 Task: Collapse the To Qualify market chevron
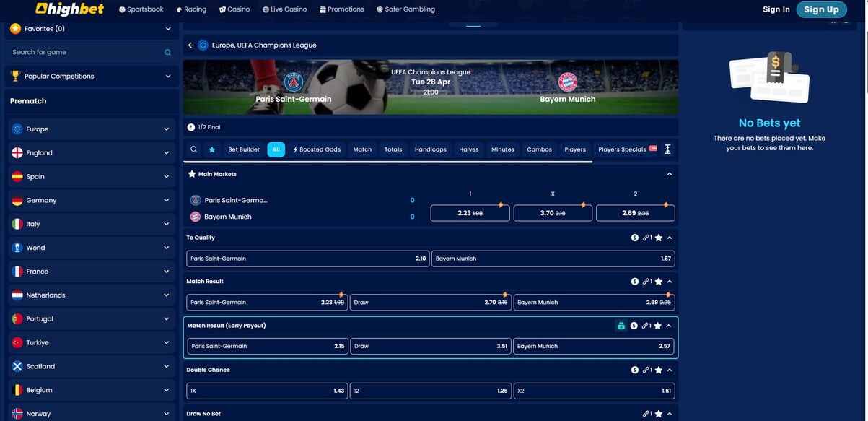(670, 238)
